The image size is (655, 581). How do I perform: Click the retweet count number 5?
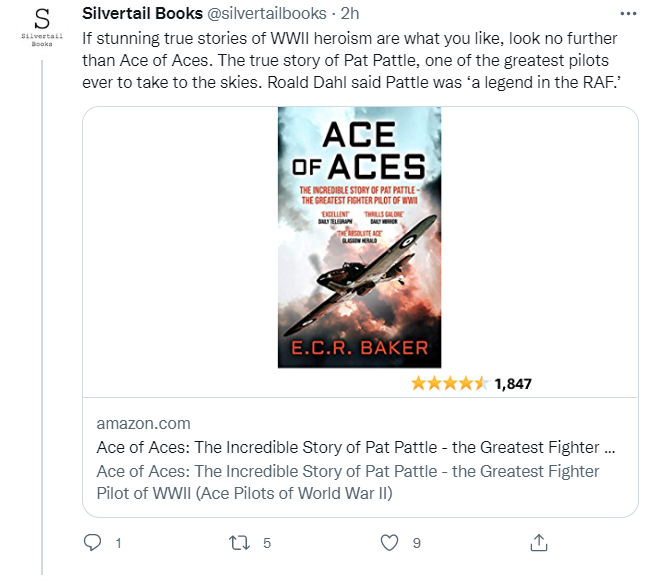tap(267, 543)
